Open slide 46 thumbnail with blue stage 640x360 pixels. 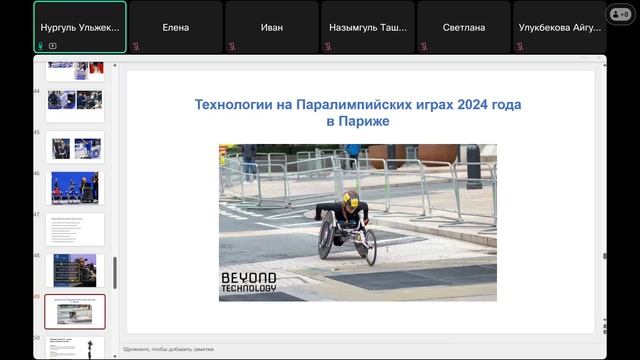click(75, 188)
